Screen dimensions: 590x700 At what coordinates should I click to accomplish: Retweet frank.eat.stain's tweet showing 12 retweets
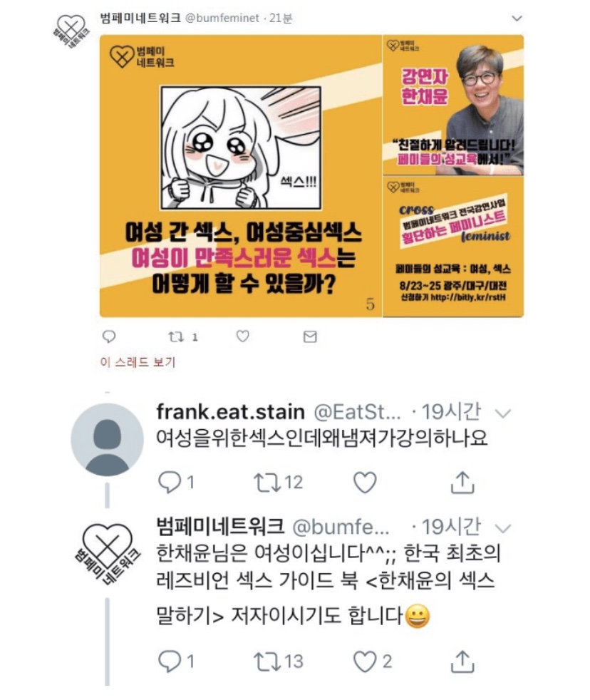point(267,482)
